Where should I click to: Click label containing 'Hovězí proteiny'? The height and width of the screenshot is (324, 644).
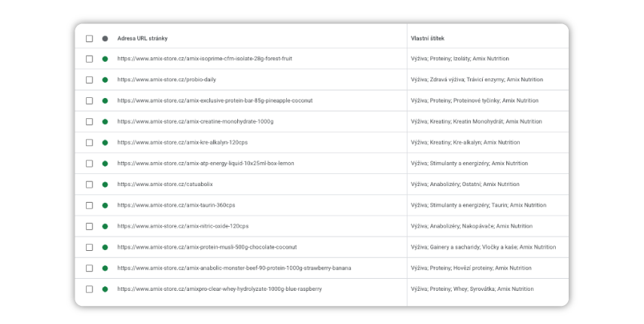[471, 267]
